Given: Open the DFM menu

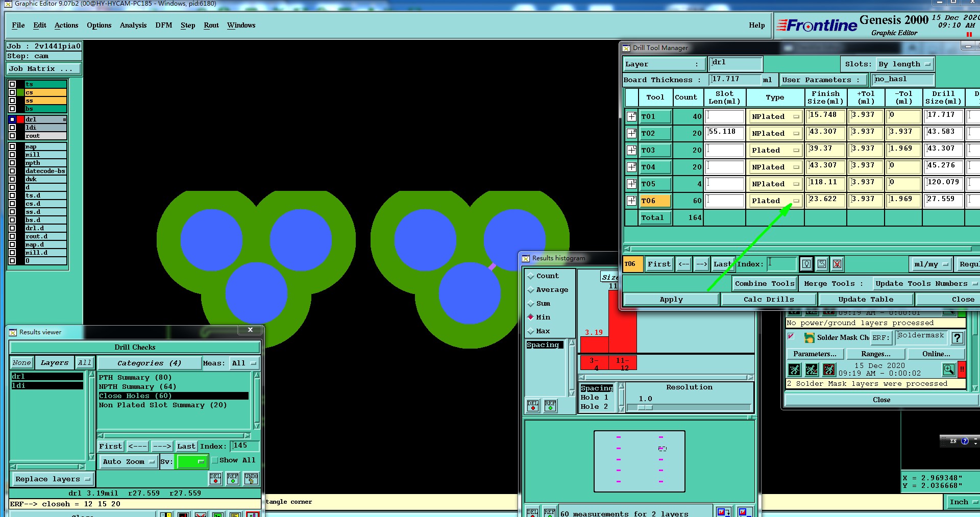Looking at the screenshot, I should (164, 25).
